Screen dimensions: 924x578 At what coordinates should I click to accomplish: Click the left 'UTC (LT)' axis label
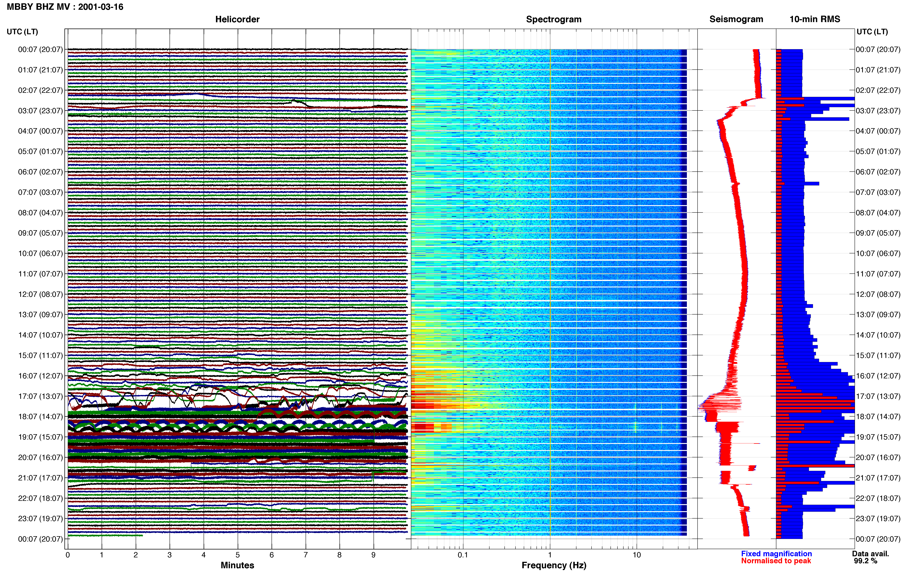tap(22, 32)
